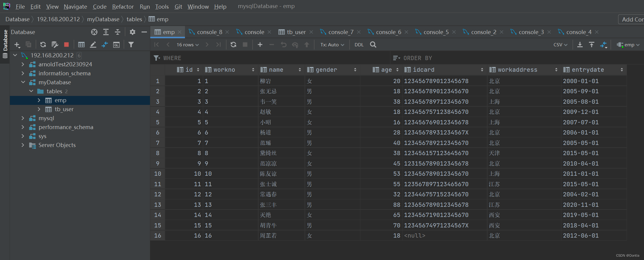Select tb_user table in the tree
The image size is (644, 260).
coord(64,109)
